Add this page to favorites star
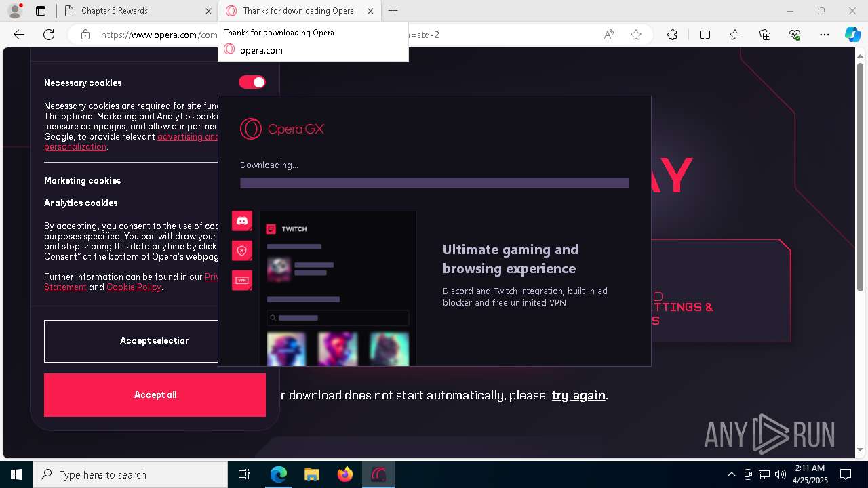Screen dimensions: 868x488 click(x=636, y=35)
